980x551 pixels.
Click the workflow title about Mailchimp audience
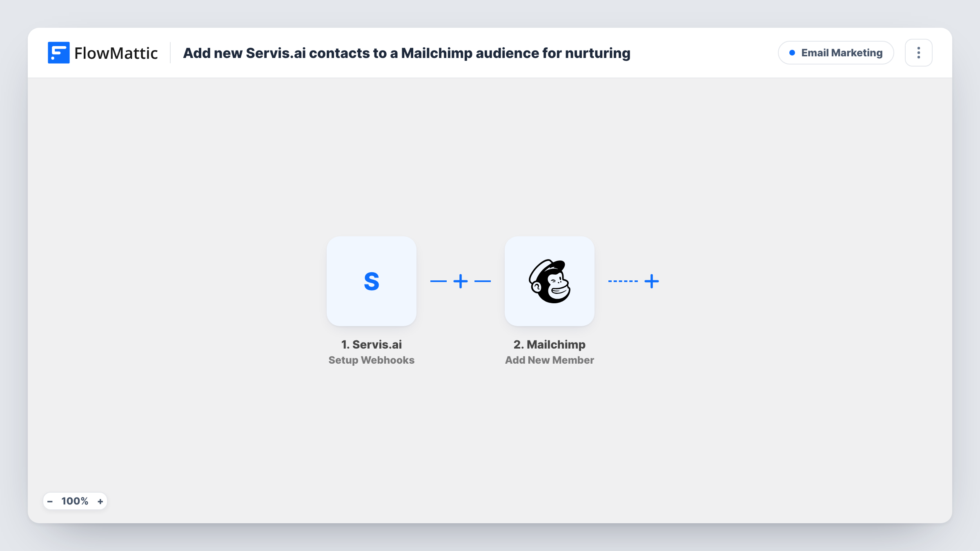[407, 53]
